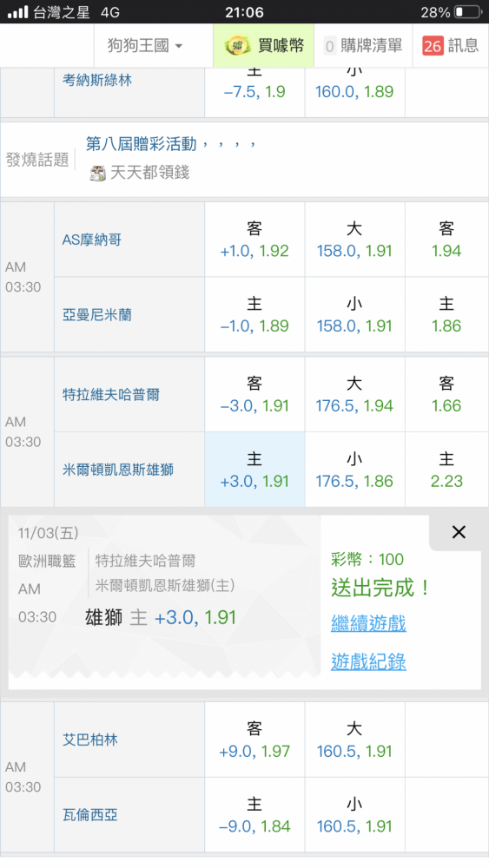Open the 遊戲紀錄 link

[368, 661]
